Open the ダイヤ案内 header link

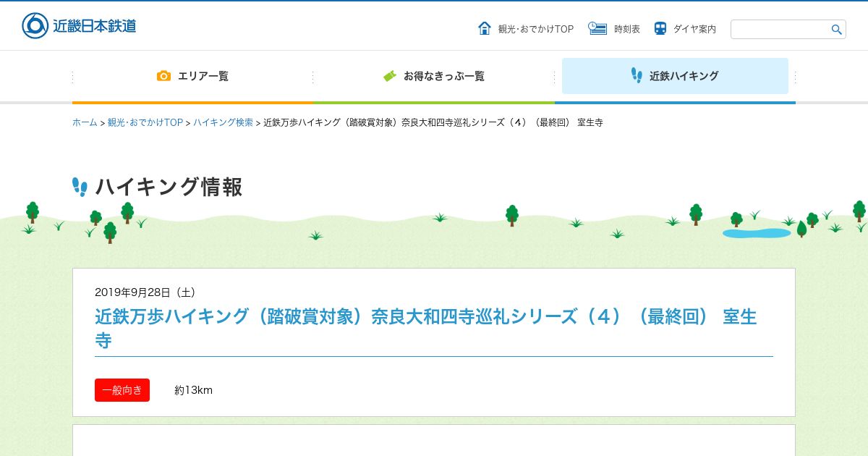coord(694,29)
